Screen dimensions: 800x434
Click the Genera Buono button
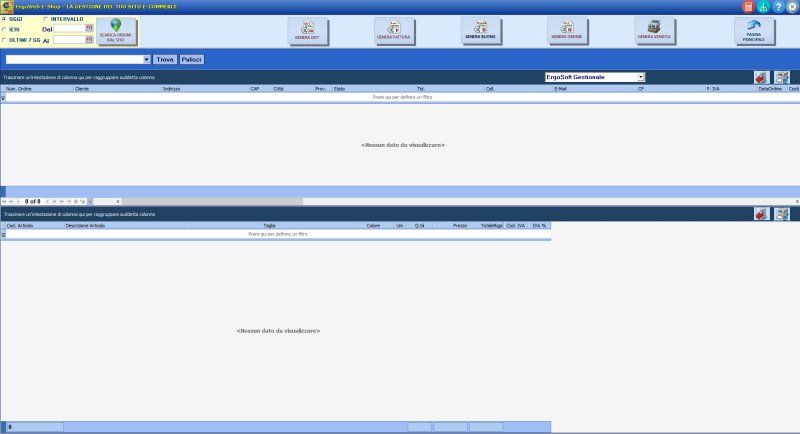pyautogui.click(x=481, y=32)
